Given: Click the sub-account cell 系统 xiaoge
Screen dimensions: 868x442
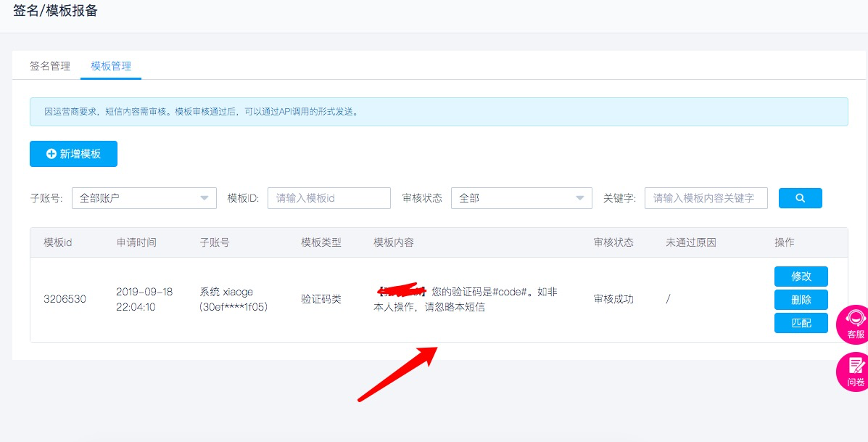Looking at the screenshot, I should click(x=233, y=299).
